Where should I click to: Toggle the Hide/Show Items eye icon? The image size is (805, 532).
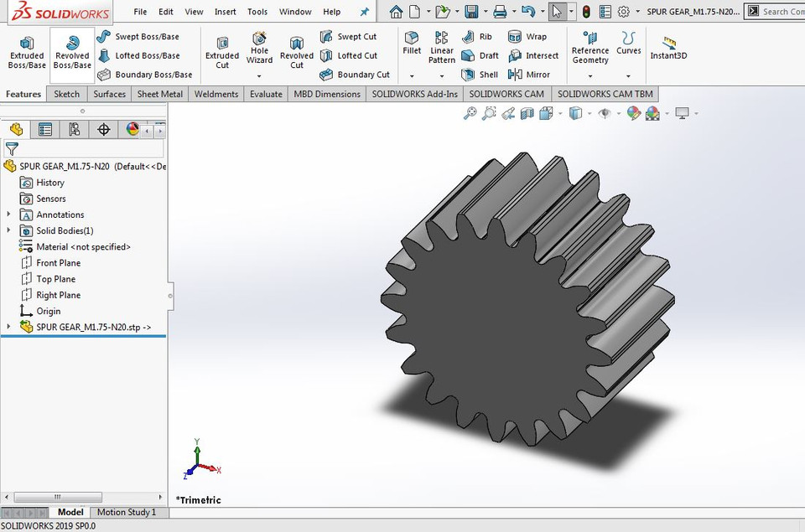pyautogui.click(x=606, y=112)
